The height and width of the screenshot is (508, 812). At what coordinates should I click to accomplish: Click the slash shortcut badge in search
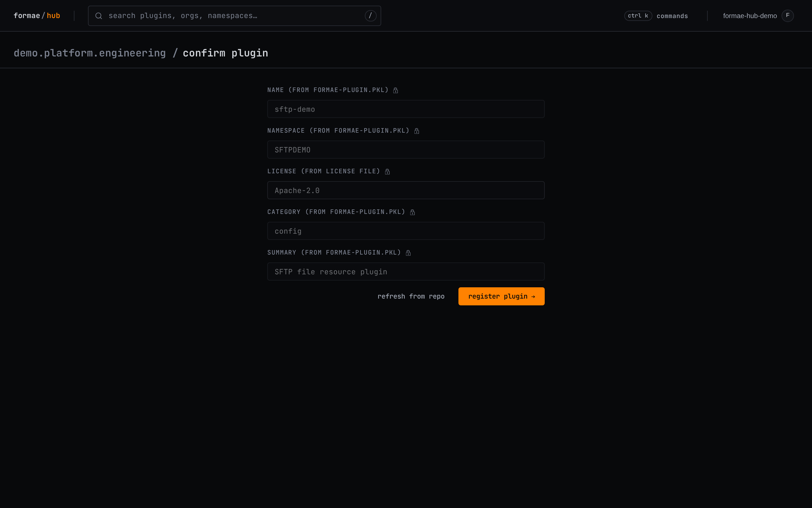point(370,16)
